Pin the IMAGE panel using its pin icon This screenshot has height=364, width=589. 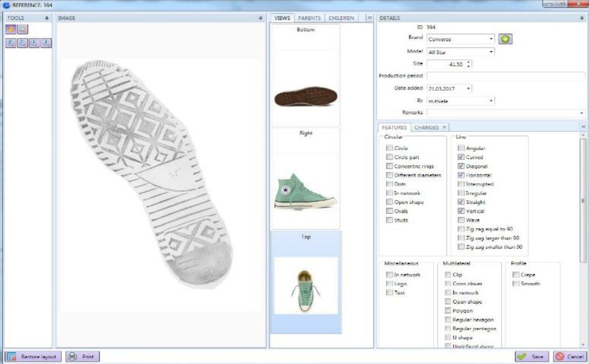(x=261, y=19)
